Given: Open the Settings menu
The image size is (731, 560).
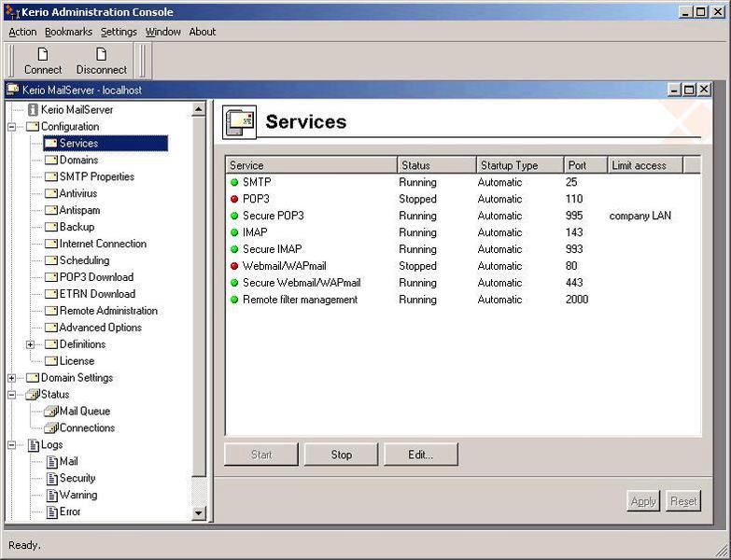Looking at the screenshot, I should 119,32.
